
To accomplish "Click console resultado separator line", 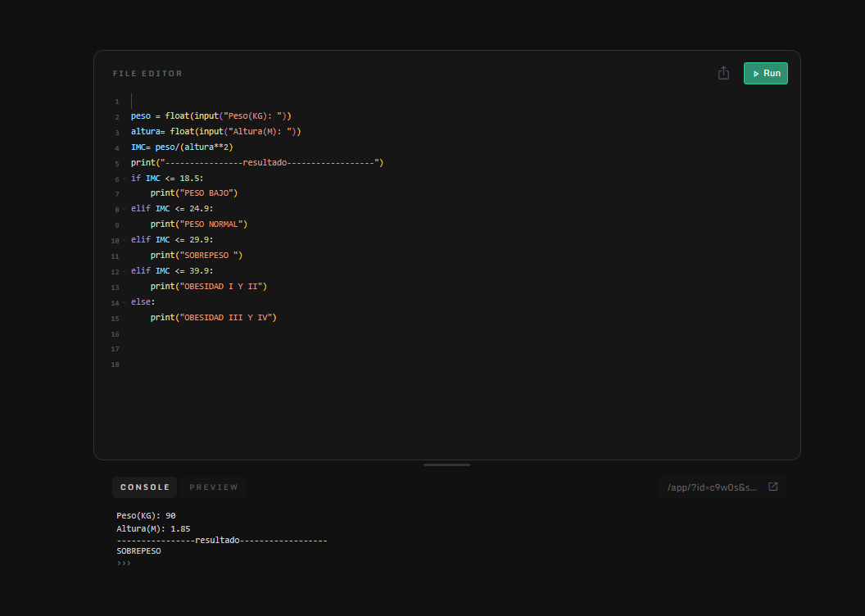I will tap(222, 540).
